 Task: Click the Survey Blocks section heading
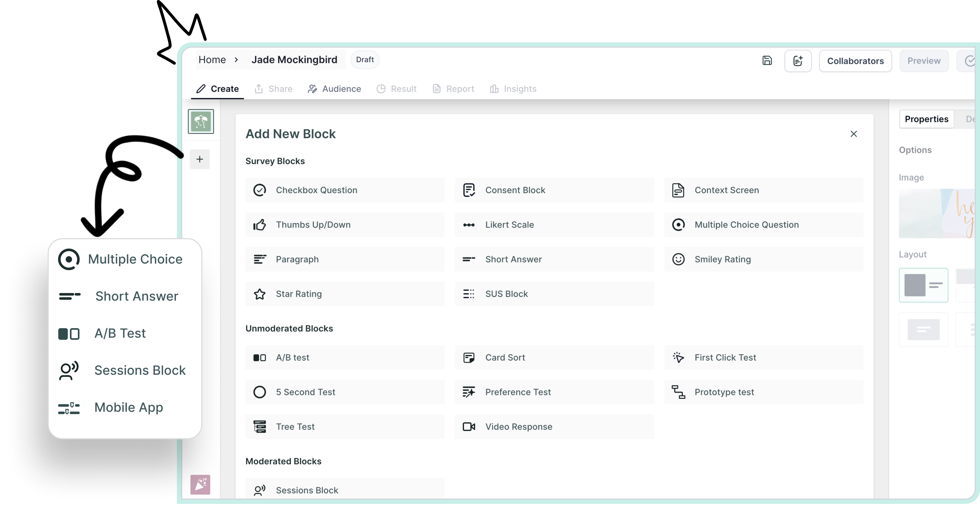tap(275, 161)
